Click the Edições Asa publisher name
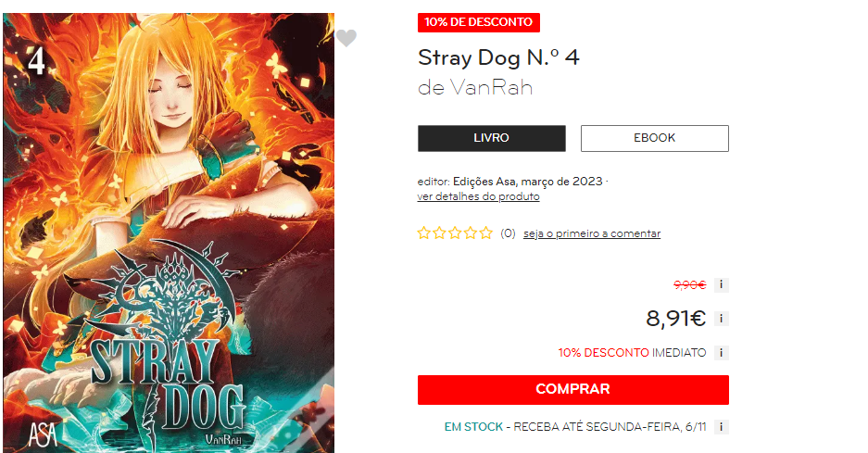 pyautogui.click(x=484, y=182)
